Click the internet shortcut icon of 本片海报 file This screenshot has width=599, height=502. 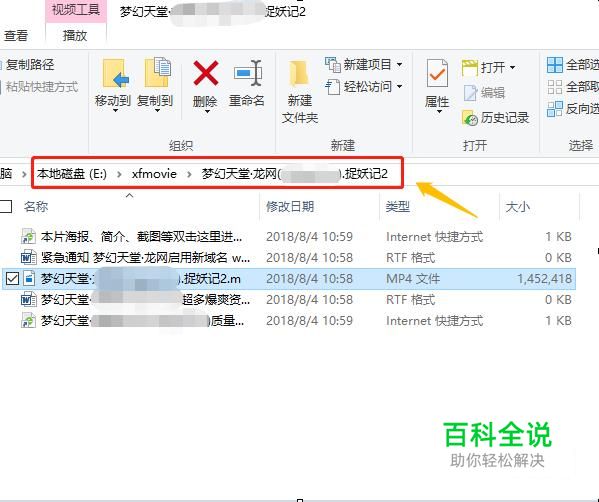coord(29,236)
